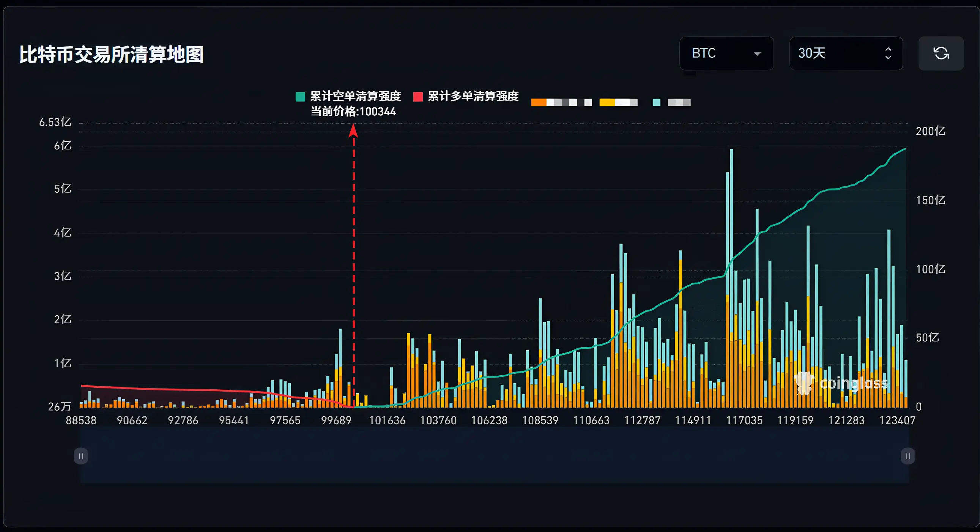Click the 30天 selector up-down arrows

pos(888,53)
